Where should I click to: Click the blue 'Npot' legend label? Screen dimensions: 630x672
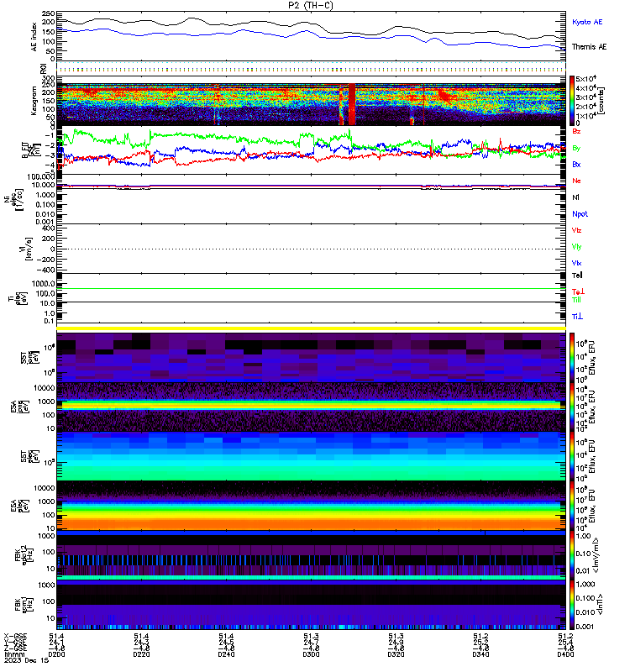[580, 214]
